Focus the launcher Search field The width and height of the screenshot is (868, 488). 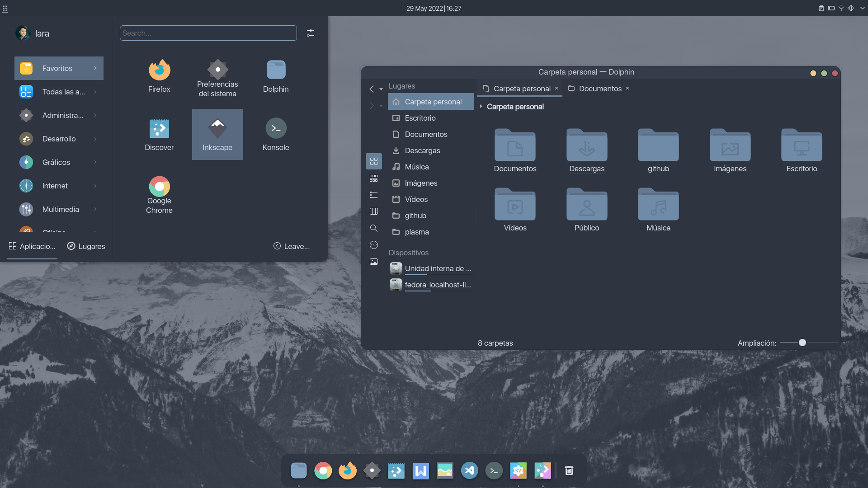point(208,33)
